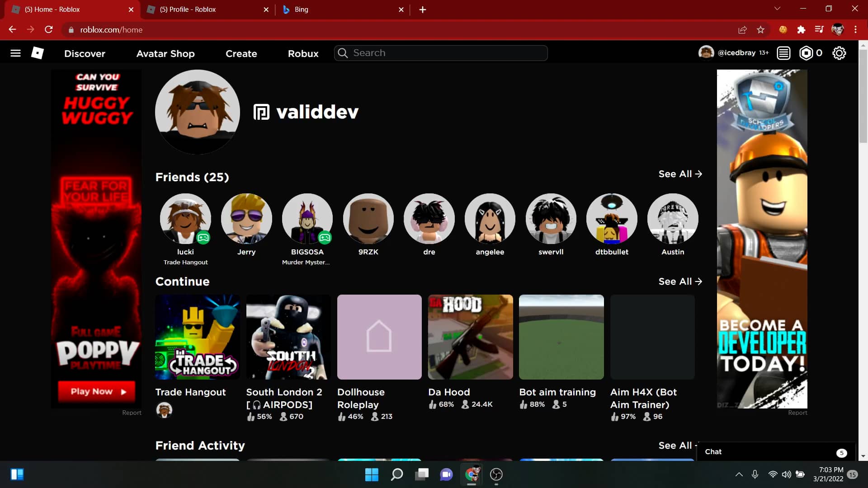Screen dimensions: 868x488
Task: Open friend dre's avatar
Action: click(429, 219)
